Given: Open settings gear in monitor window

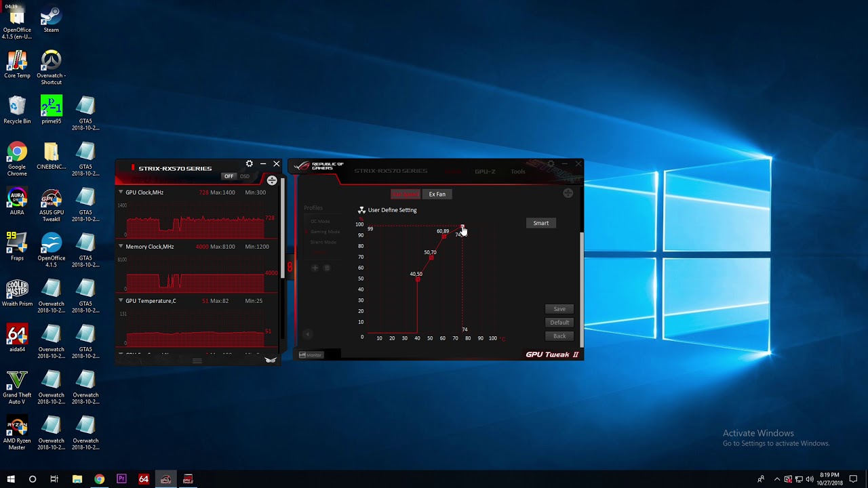Looking at the screenshot, I should tap(250, 164).
